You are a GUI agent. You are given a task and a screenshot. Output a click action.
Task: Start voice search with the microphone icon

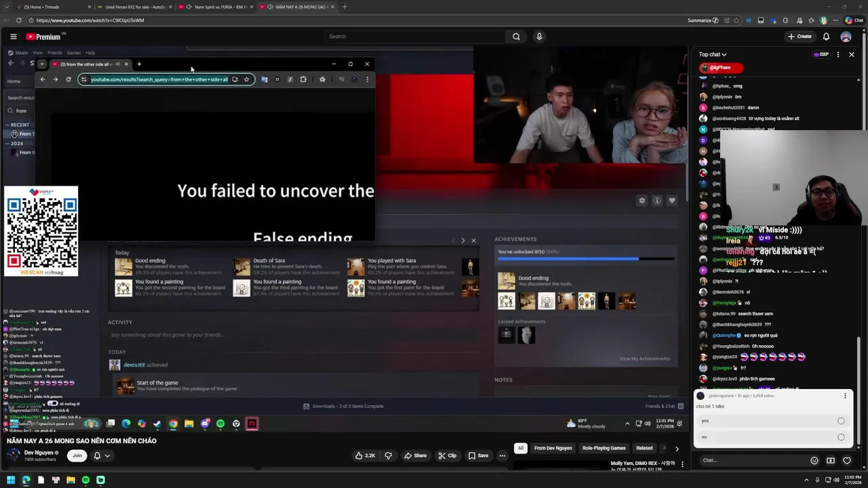pos(539,37)
